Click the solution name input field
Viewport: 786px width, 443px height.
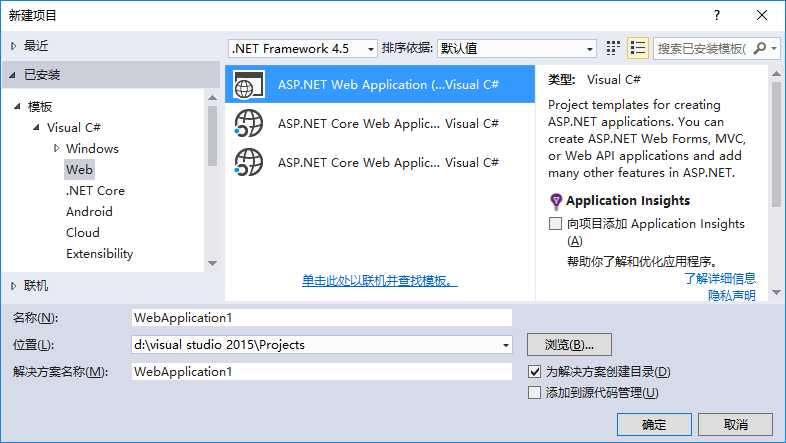(322, 372)
